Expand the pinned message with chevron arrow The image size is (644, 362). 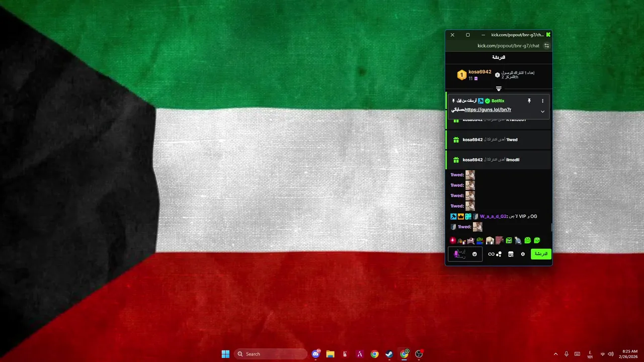click(542, 112)
